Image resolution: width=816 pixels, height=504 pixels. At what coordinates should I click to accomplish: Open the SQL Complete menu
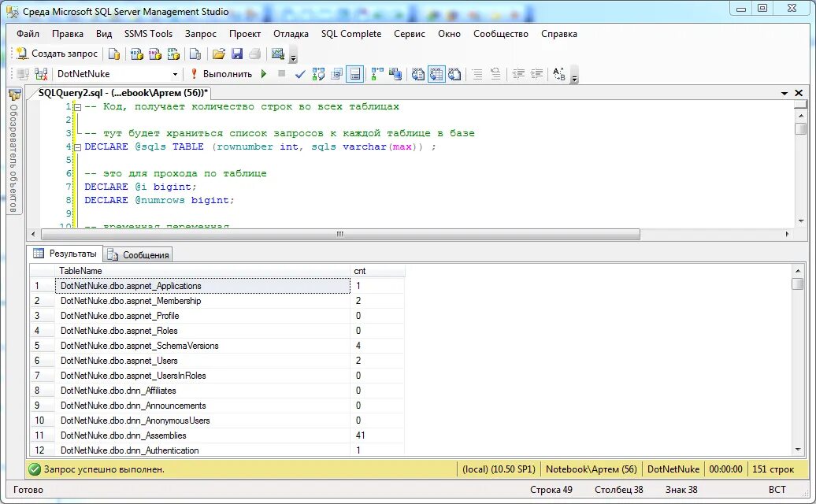(x=351, y=34)
